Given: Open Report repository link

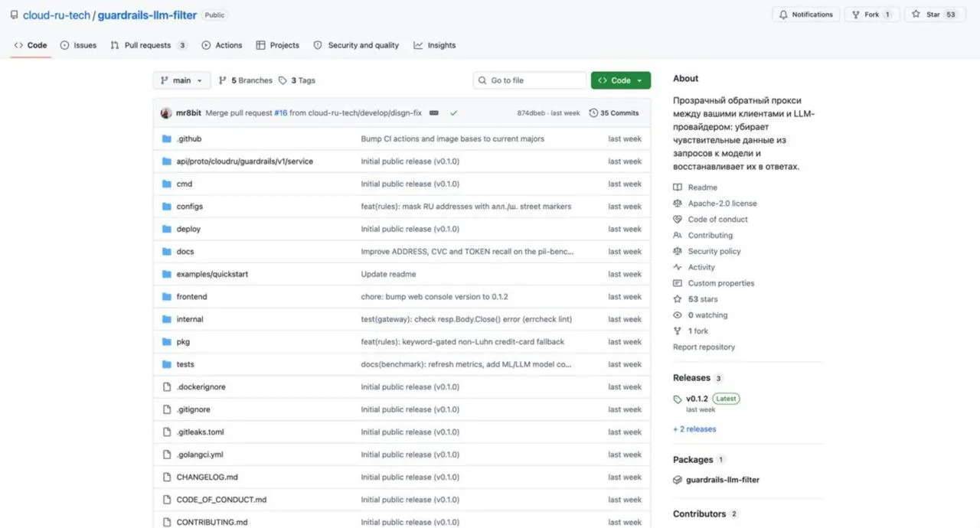Looking at the screenshot, I should 704,347.
